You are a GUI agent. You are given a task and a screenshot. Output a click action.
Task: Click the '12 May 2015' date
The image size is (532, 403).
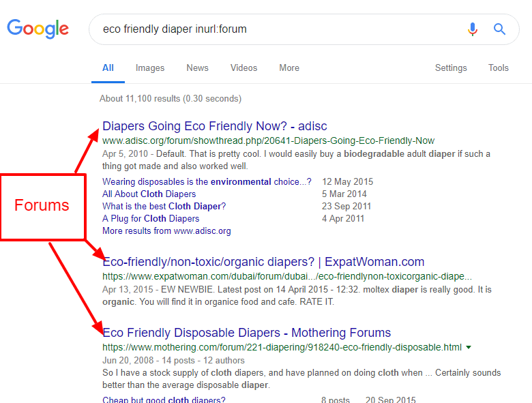click(347, 182)
